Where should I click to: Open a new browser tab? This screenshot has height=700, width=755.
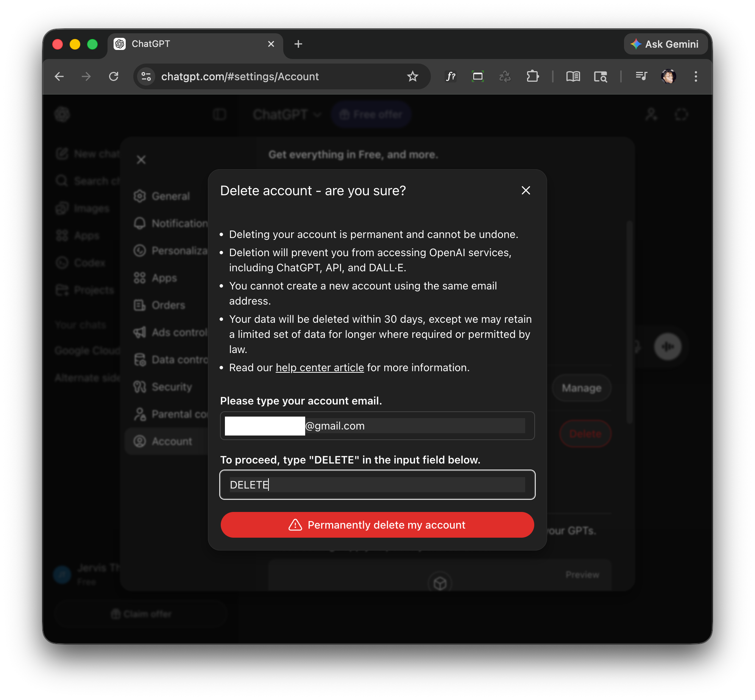click(x=298, y=44)
